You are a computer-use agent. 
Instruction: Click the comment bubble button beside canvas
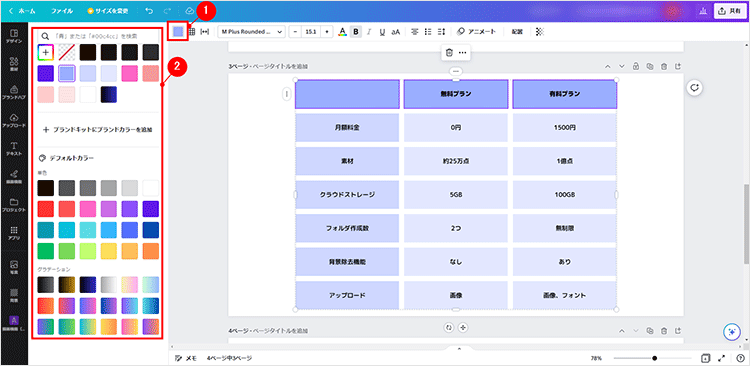click(695, 88)
